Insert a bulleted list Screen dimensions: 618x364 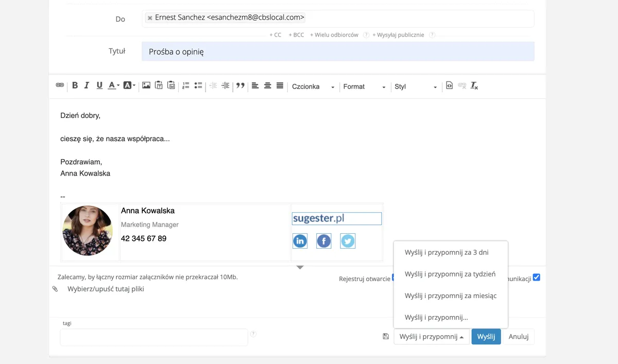(x=198, y=85)
